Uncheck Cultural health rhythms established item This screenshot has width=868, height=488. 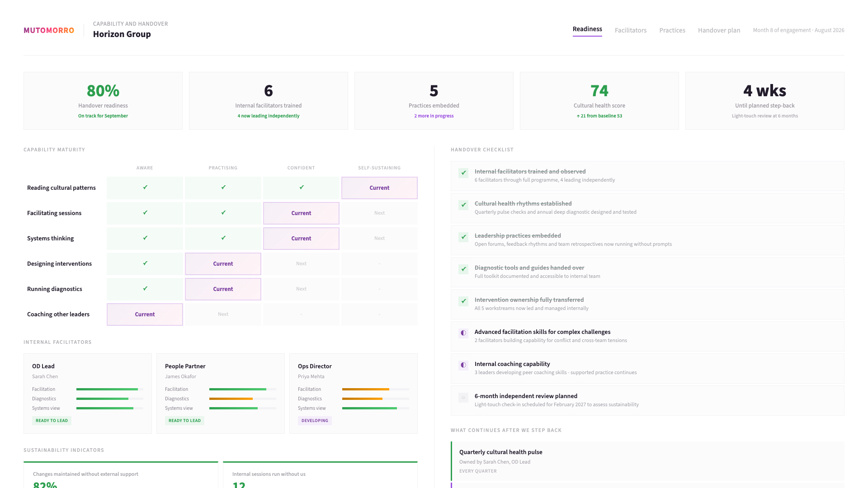(463, 205)
